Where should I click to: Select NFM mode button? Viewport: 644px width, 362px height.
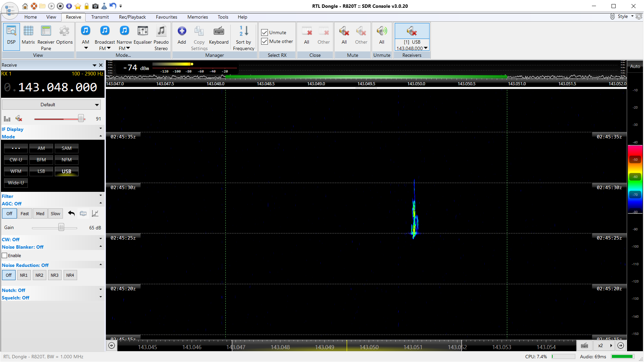(x=67, y=160)
